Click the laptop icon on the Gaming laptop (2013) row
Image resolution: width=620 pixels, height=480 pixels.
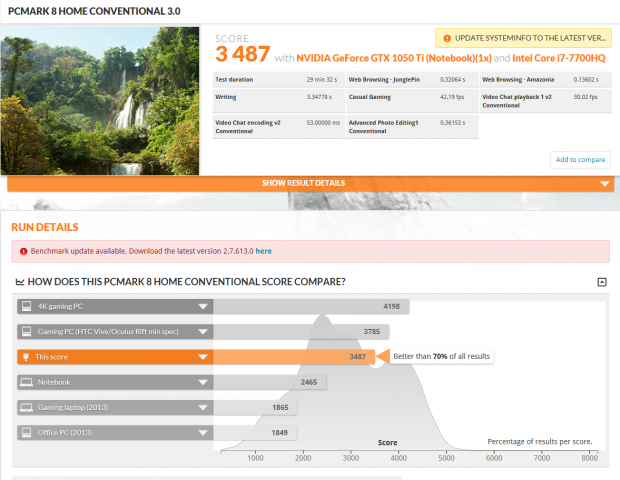pyautogui.click(x=26, y=408)
